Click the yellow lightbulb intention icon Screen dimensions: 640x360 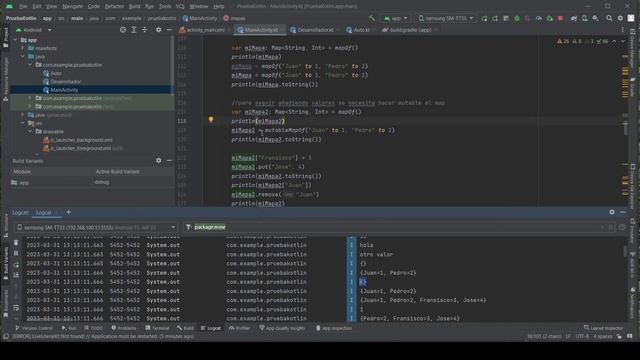pyautogui.click(x=211, y=120)
